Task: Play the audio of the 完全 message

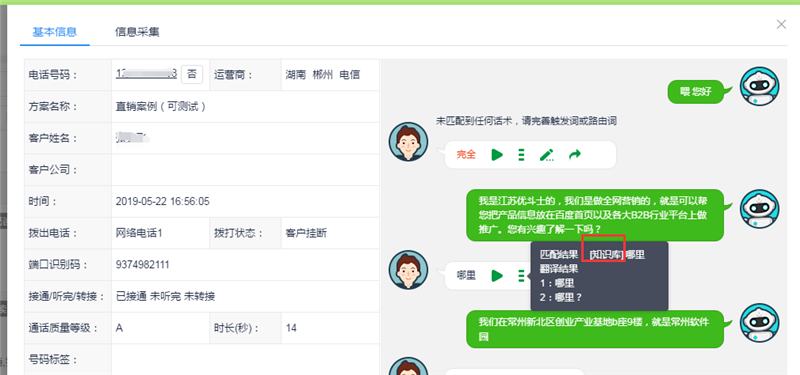Action: point(497,155)
